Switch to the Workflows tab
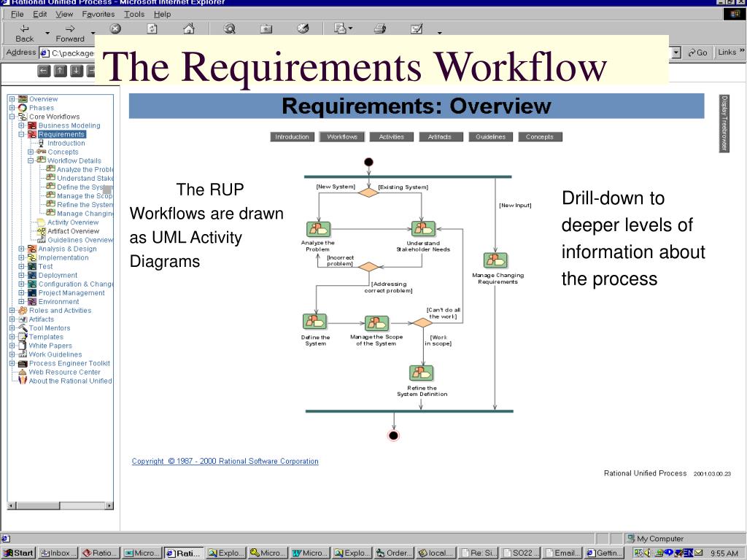Viewport: 747px width, 560px height. tap(342, 136)
